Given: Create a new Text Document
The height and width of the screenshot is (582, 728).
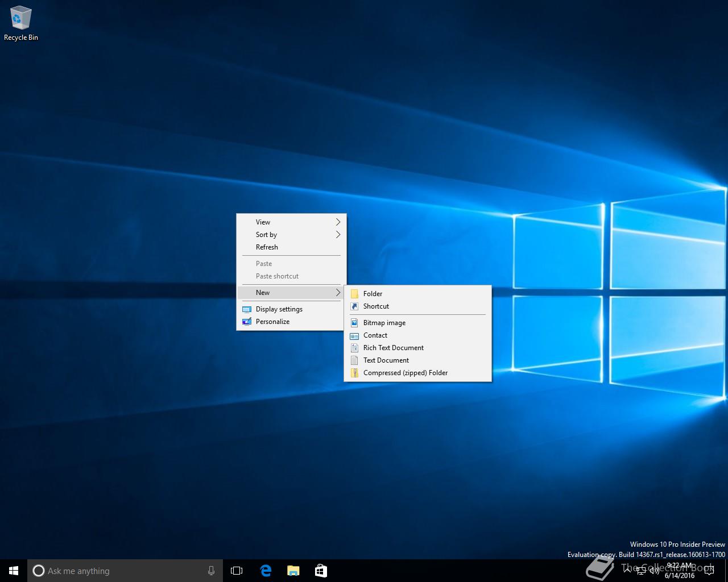Looking at the screenshot, I should tap(418, 360).
